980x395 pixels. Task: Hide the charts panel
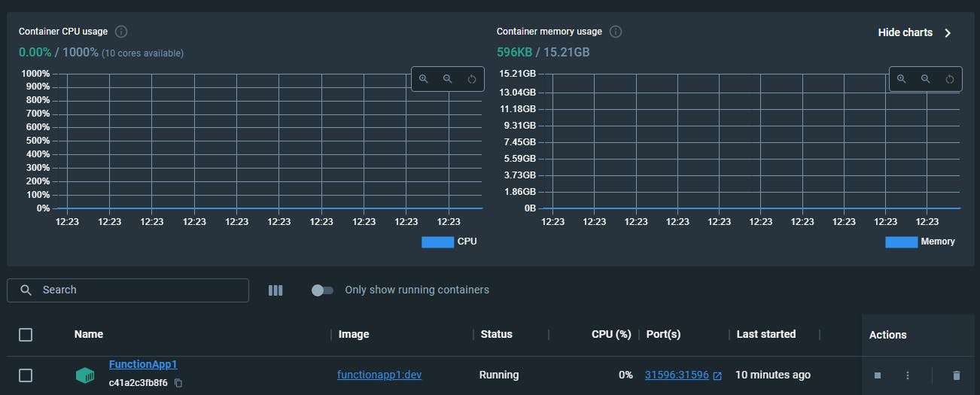tap(915, 32)
